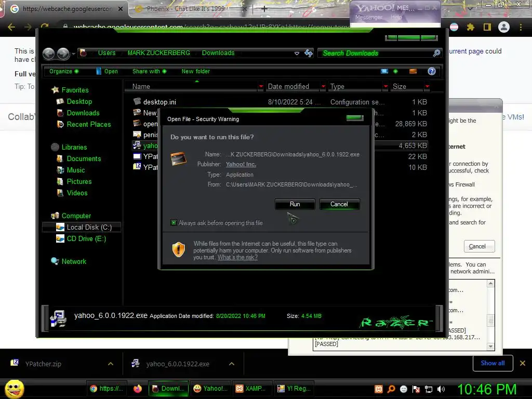
Task: Click the Explorer forward arrow button
Action: tap(63, 54)
